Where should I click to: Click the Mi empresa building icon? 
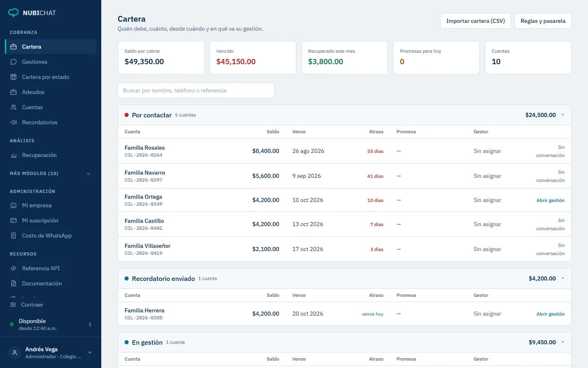tap(13, 205)
